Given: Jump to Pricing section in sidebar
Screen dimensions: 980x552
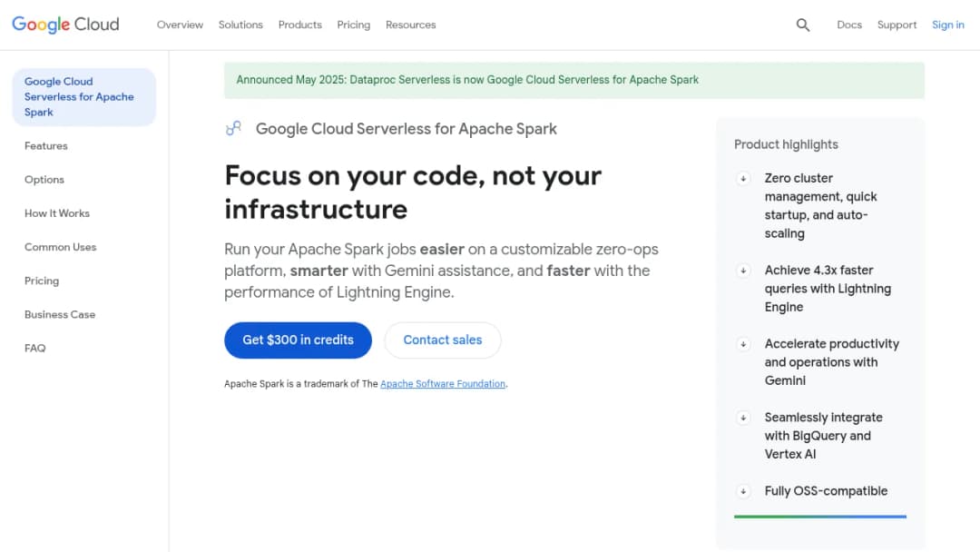Looking at the screenshot, I should pyautogui.click(x=42, y=281).
